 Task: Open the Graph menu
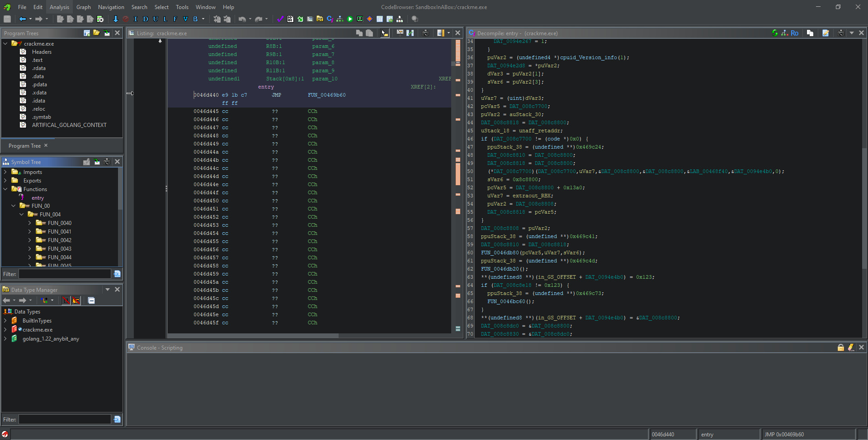(84, 7)
